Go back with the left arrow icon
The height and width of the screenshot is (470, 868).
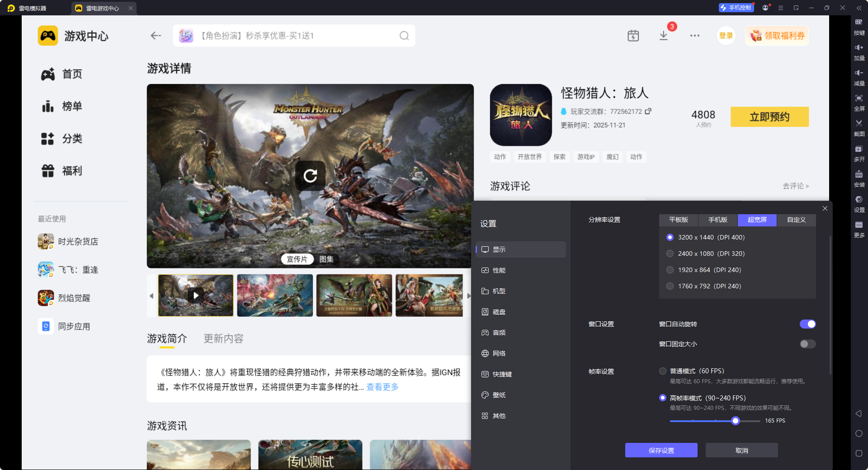pos(156,36)
